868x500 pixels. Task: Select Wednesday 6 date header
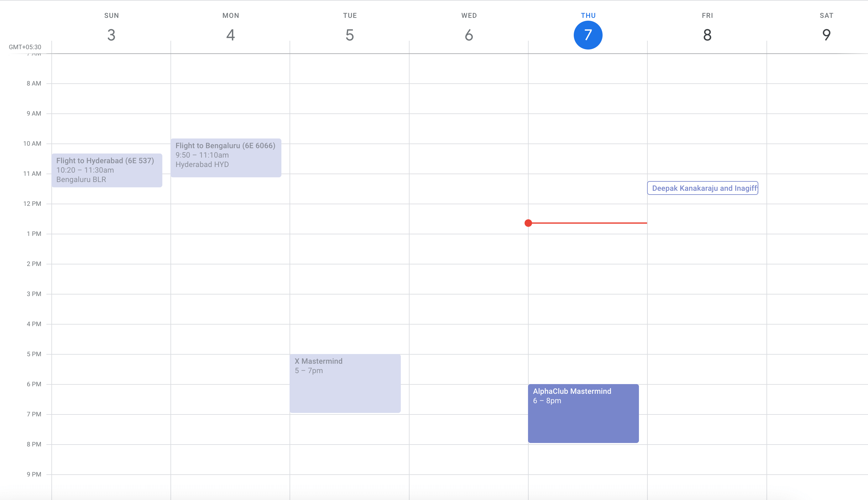[469, 35]
